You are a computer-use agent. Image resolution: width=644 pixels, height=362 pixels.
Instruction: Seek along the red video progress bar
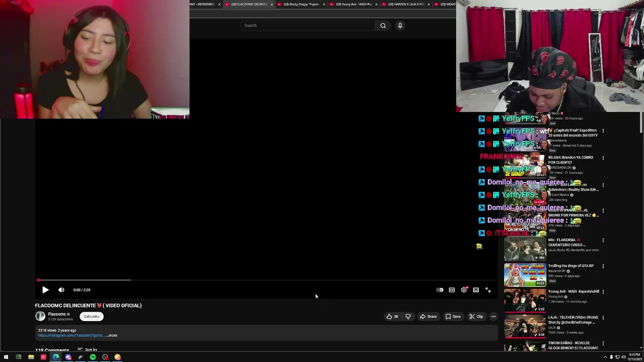coord(267,280)
